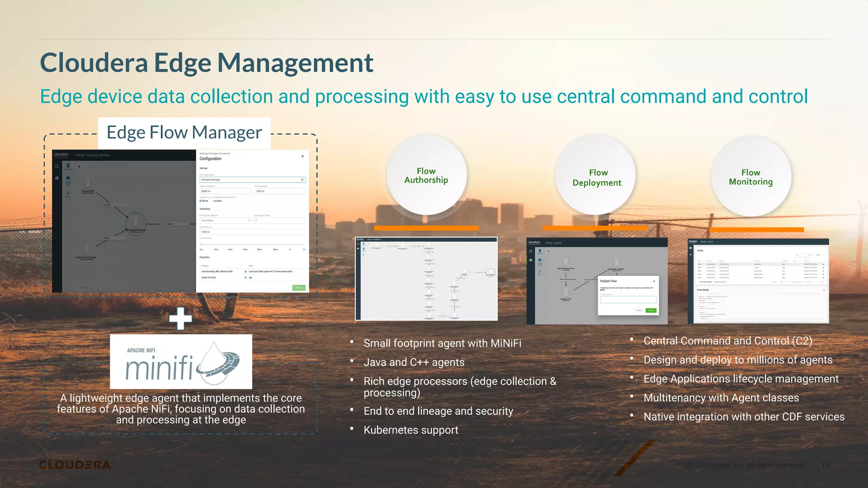
Task: Open the Flow Authorship canvas screenshot thumbnail
Action: [x=426, y=279]
